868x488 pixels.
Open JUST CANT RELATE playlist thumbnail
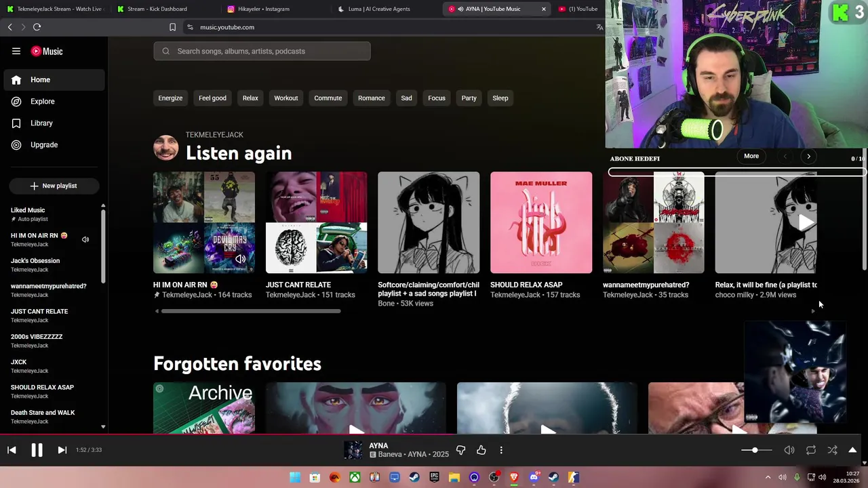[316, 222]
